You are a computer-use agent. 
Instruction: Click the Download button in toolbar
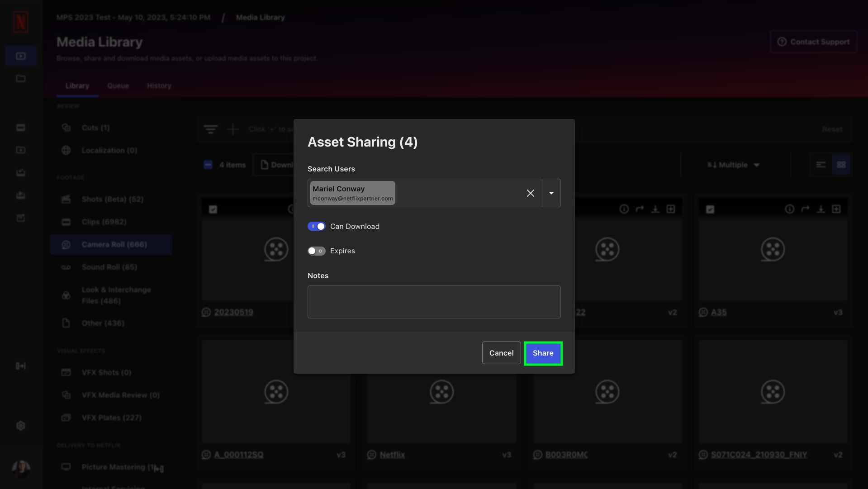click(274, 165)
